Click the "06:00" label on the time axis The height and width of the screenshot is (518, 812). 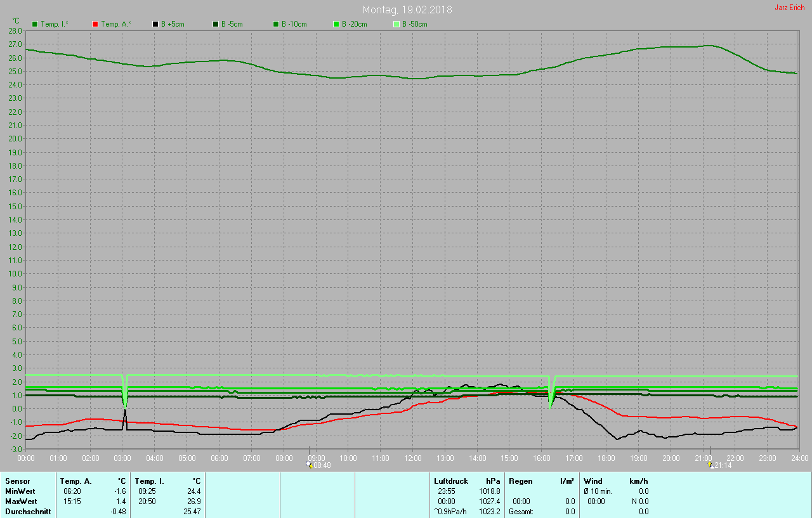coord(219,458)
